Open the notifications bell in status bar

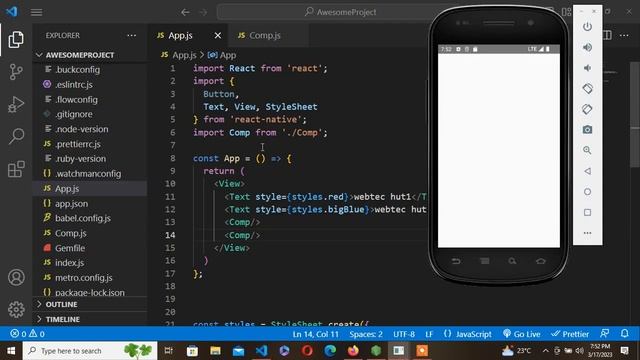coord(624,334)
